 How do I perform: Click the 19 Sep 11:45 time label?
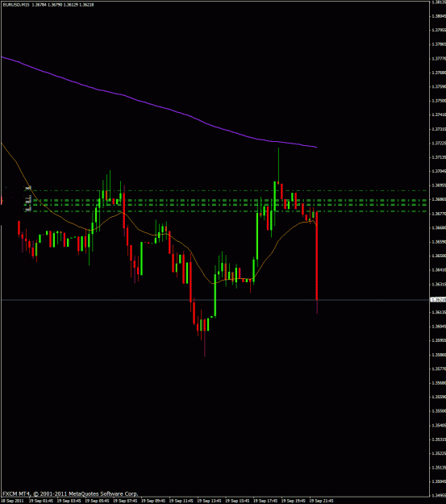181,501
